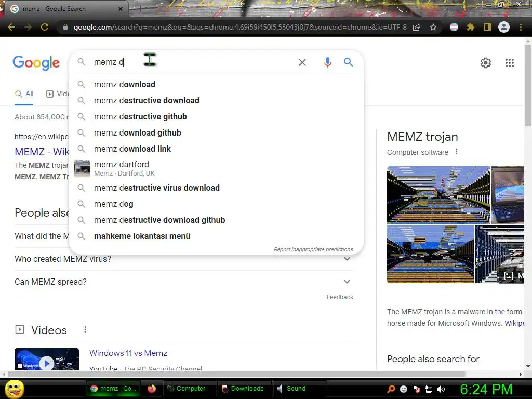The height and width of the screenshot is (399, 532).
Task: Click the address bar URL
Action: coord(240,27)
